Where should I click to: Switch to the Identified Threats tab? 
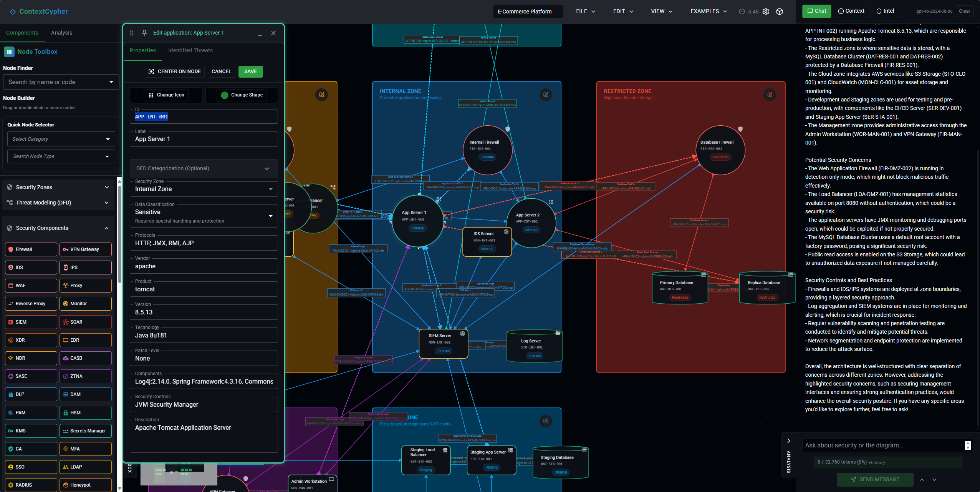pyautogui.click(x=190, y=50)
